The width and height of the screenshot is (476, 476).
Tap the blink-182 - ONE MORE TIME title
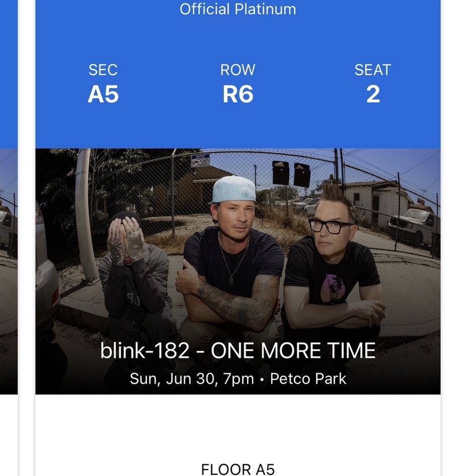click(x=238, y=351)
